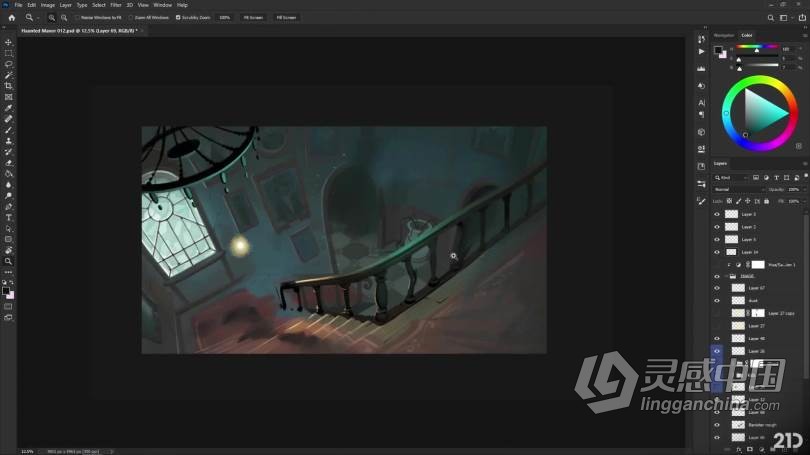
Task: Open the layer Opacity dropdown arrow
Action: pyautogui.click(x=804, y=190)
